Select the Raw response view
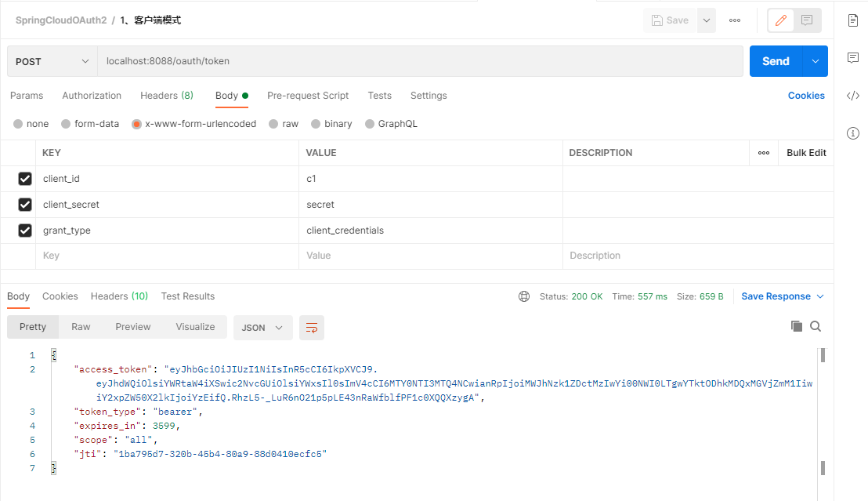Viewport: 868px width, 501px height. 81,327
